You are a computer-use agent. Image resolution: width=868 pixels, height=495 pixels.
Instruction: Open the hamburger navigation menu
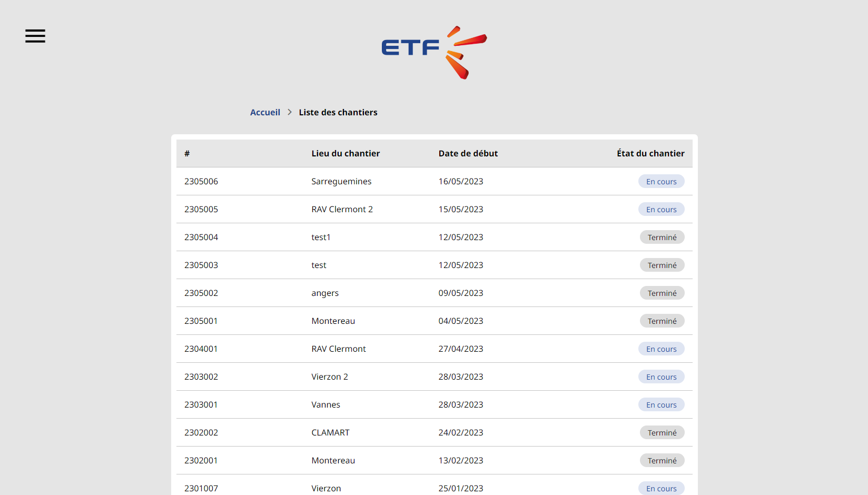35,36
